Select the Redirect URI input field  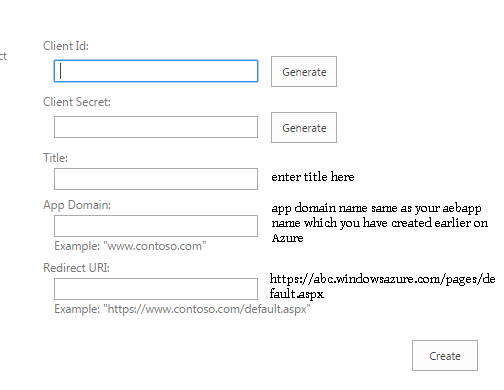[156, 289]
